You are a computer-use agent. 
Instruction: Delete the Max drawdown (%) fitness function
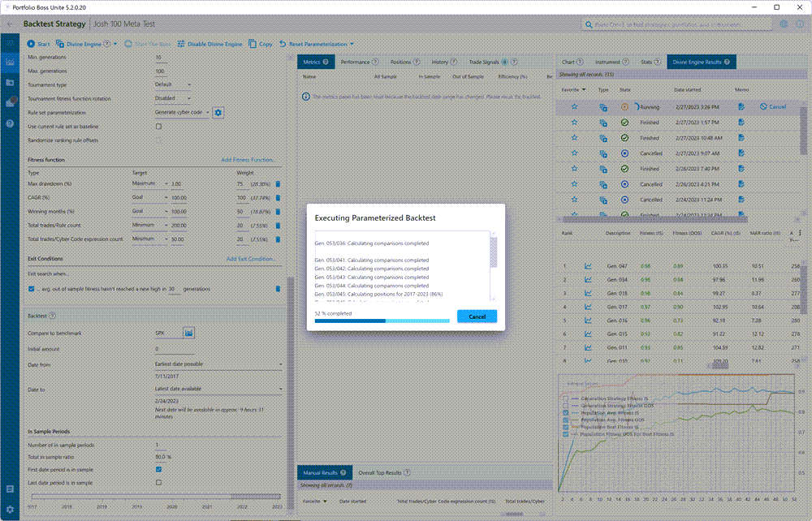278,183
